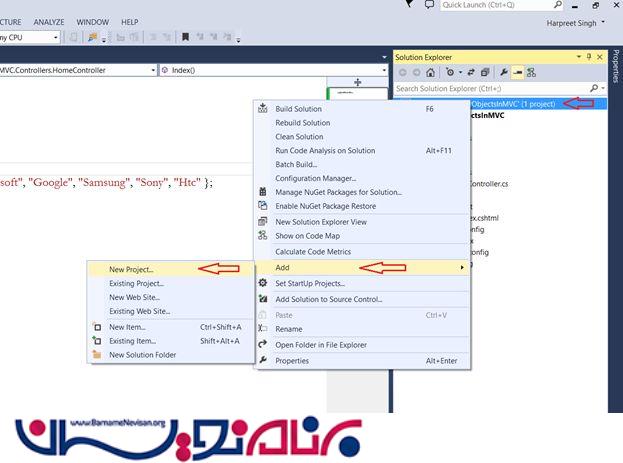623x463 pixels.
Task: Select Calculate Code Metrics
Action: pyautogui.click(x=362, y=252)
